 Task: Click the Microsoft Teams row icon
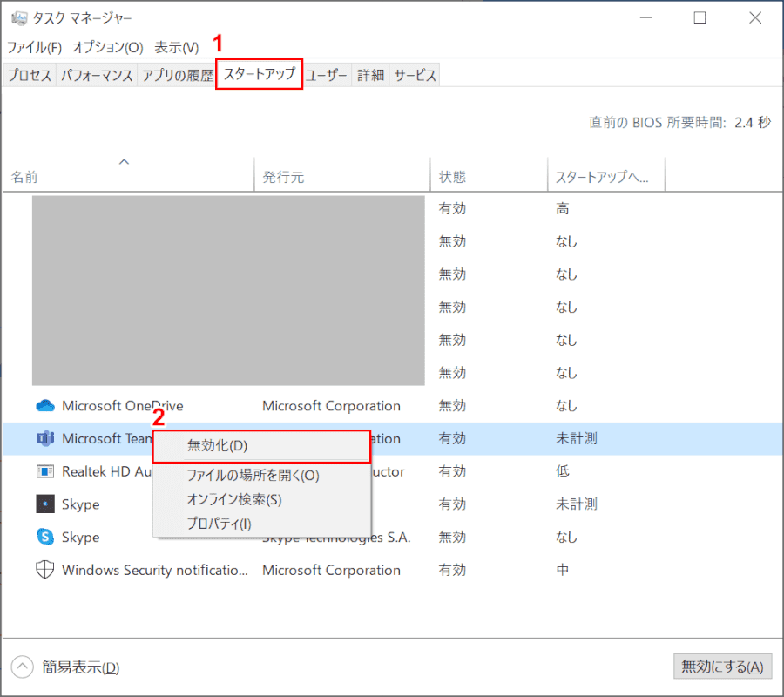tap(45, 438)
